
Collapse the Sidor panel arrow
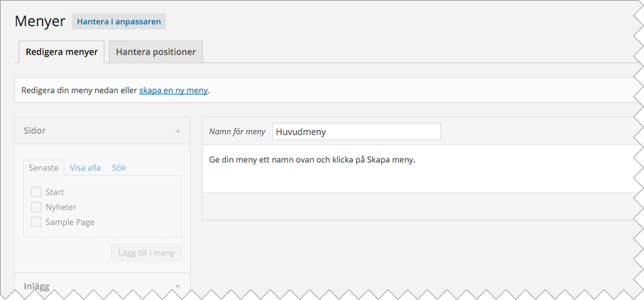click(178, 131)
